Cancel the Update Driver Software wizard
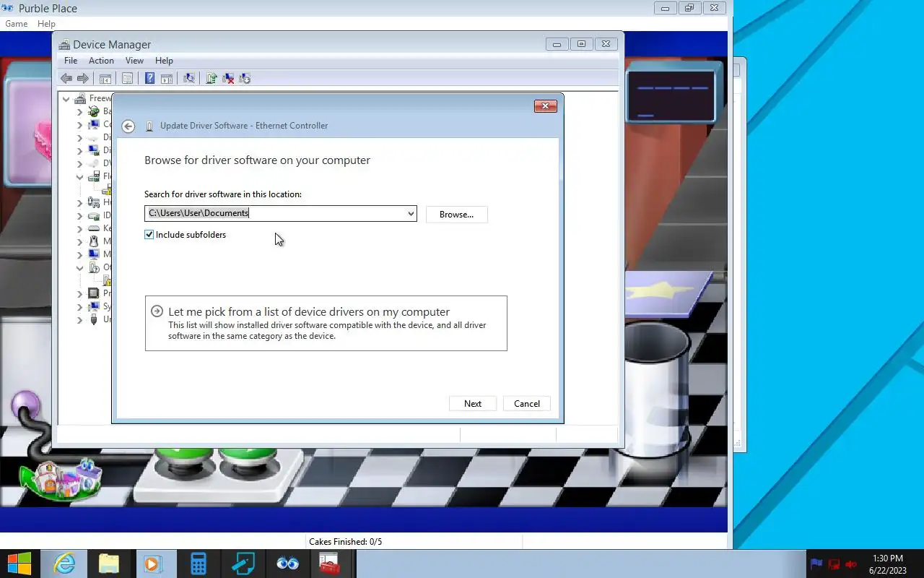This screenshot has width=924, height=578. (x=527, y=404)
